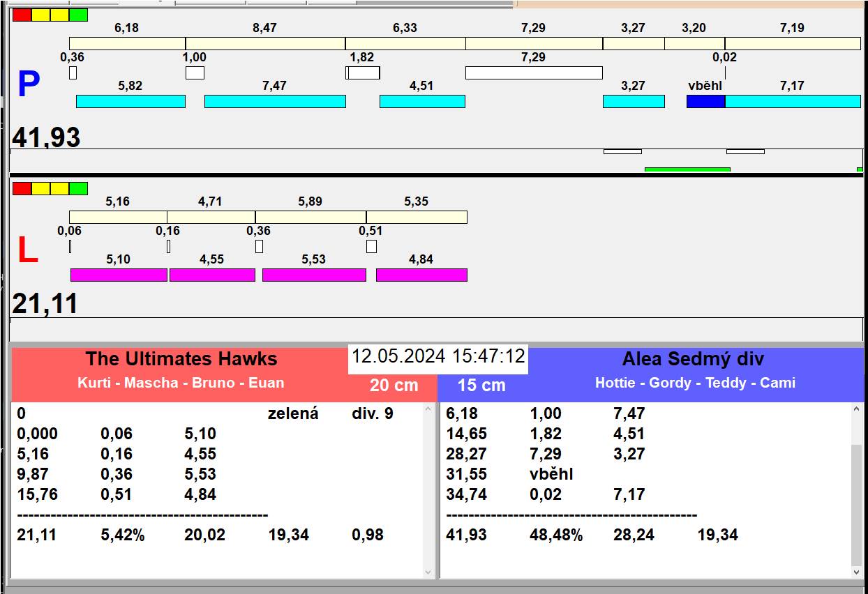This screenshot has height=594, width=868.
Task: Click the red start light in lane L
Action: tap(22, 188)
